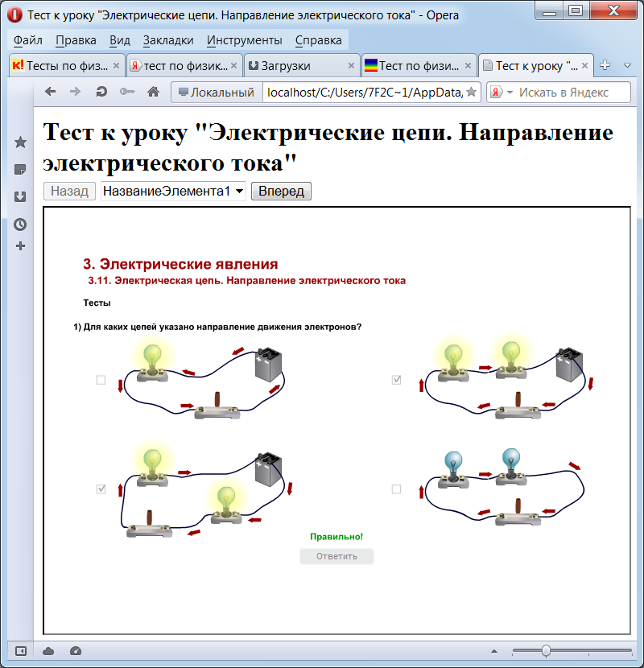This screenshot has width=644, height=668.
Task: Open Opera Link cloud icon
Action: 48,651
